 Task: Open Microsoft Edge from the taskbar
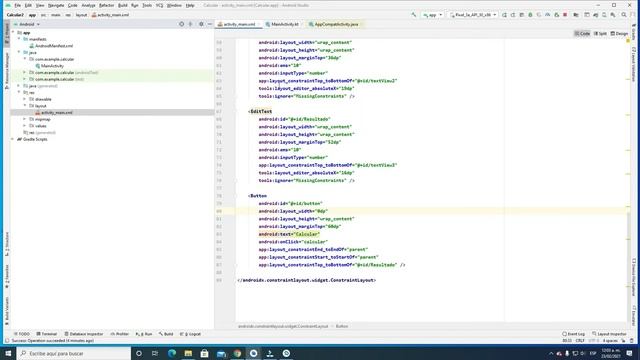[172, 353]
